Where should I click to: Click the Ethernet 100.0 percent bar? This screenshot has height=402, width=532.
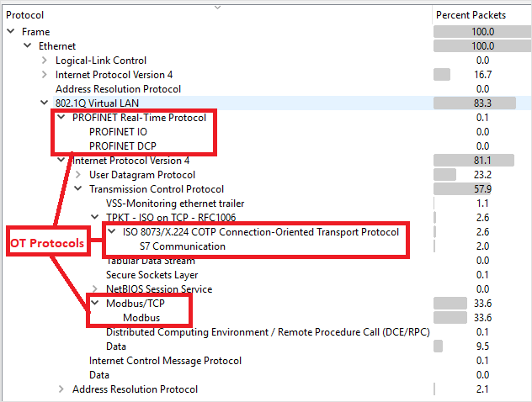click(x=463, y=46)
